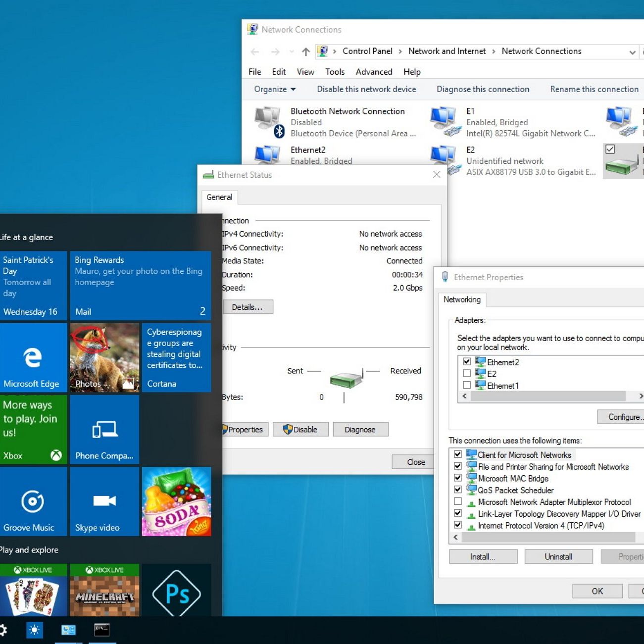Screen dimensions: 644x644
Task: Launch the Groove Music tile
Action: [x=33, y=501]
